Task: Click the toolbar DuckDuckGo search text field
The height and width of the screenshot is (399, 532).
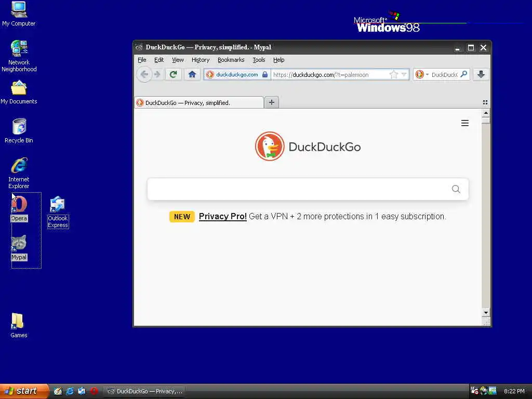Action: coord(445,75)
